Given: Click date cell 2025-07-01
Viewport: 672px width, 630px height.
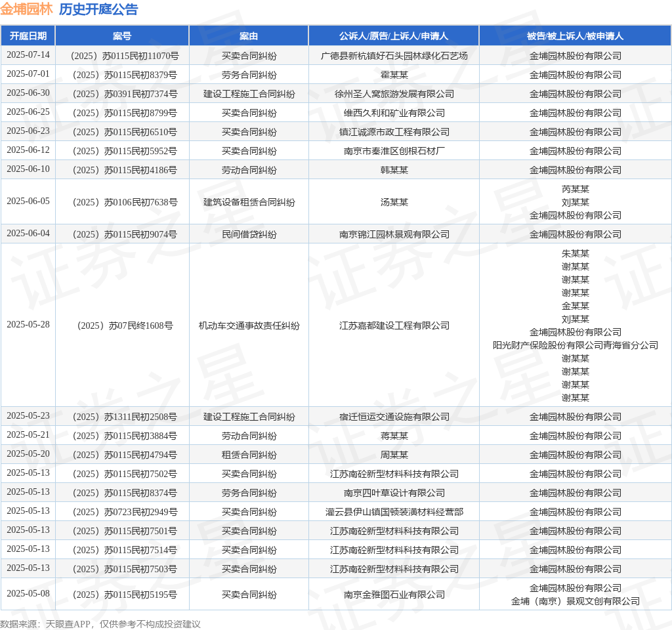Looking at the screenshot, I should [28, 73].
